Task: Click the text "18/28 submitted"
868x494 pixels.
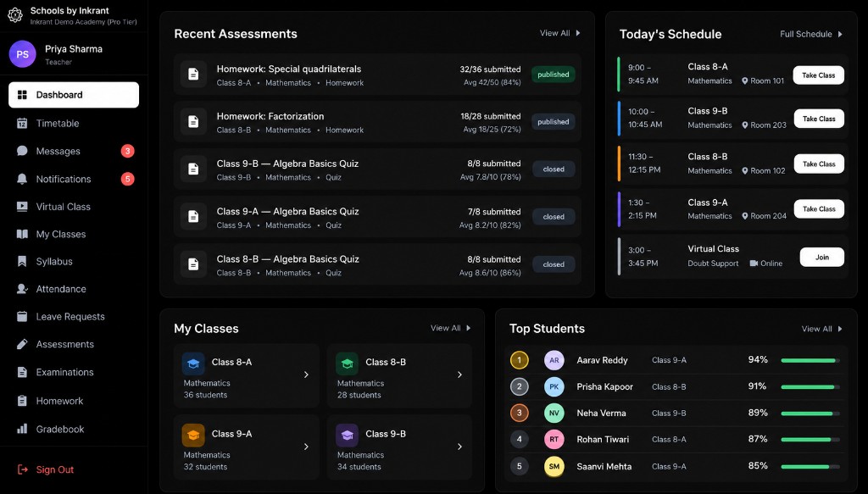Action: [491, 116]
